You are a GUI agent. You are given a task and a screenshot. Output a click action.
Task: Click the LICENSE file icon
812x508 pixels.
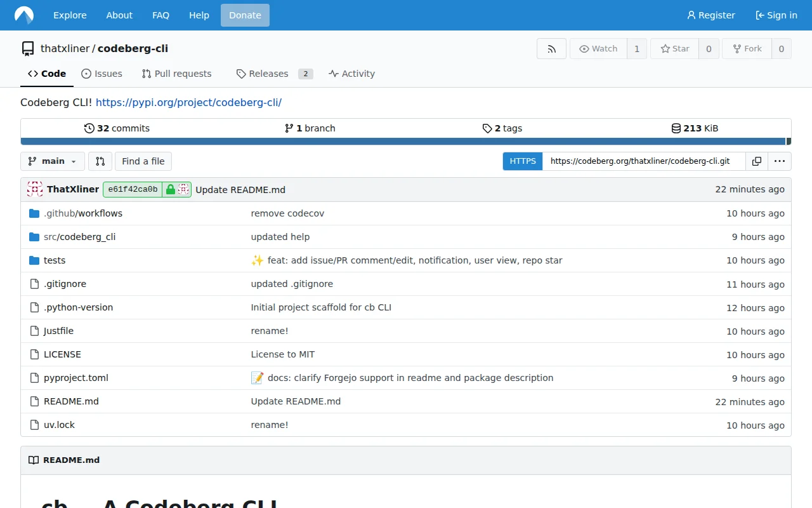tap(34, 354)
